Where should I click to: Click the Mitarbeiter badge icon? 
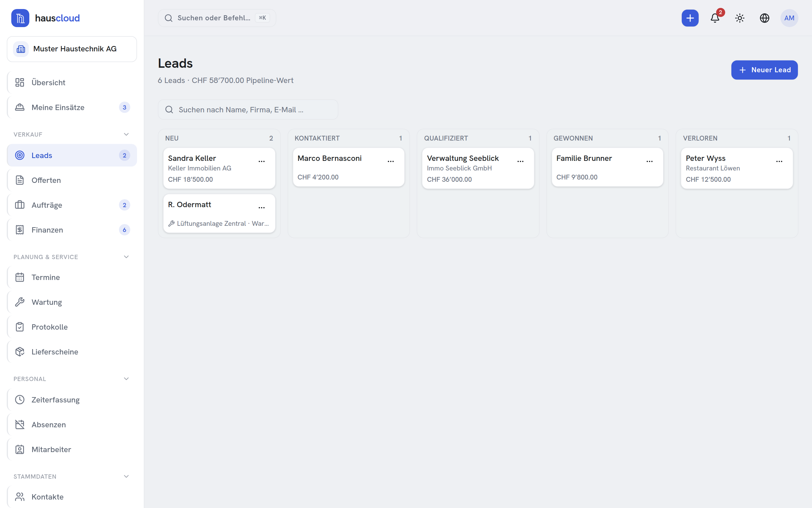[x=20, y=450]
